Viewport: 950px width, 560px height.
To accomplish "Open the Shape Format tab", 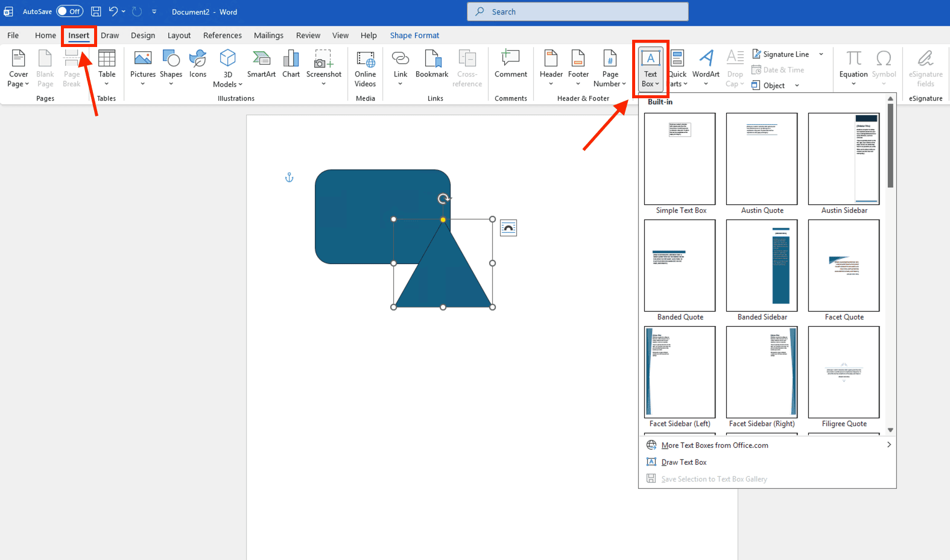I will pyautogui.click(x=414, y=36).
